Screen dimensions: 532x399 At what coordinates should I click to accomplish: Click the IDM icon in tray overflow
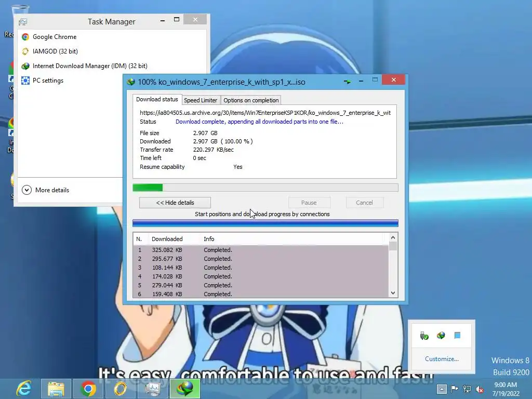441,336
